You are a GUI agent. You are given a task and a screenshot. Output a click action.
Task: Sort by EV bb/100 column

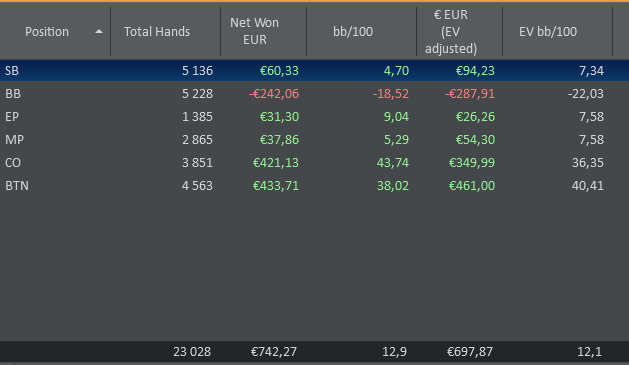[x=548, y=32]
